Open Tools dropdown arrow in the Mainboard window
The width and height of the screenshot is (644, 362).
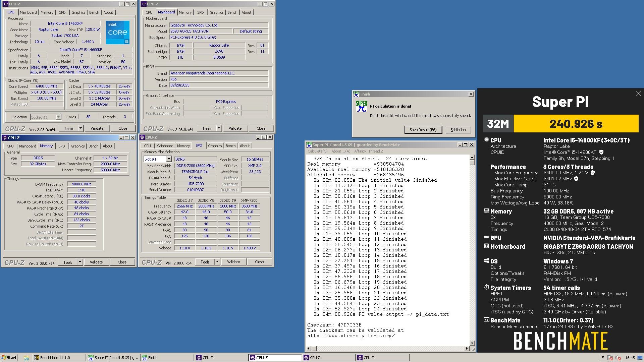pos(219,128)
